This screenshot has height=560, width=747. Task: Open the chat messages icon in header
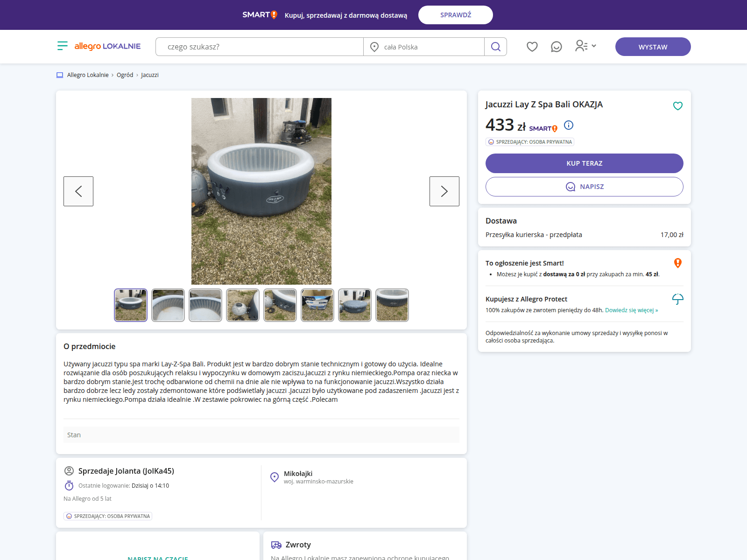click(x=556, y=47)
